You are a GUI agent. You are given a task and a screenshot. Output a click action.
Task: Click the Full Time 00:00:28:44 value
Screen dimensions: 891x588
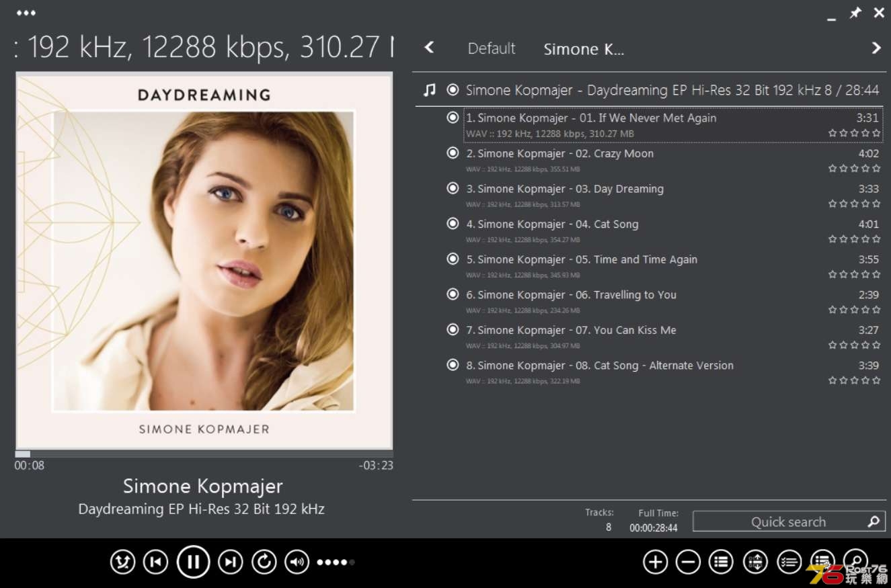point(654,528)
